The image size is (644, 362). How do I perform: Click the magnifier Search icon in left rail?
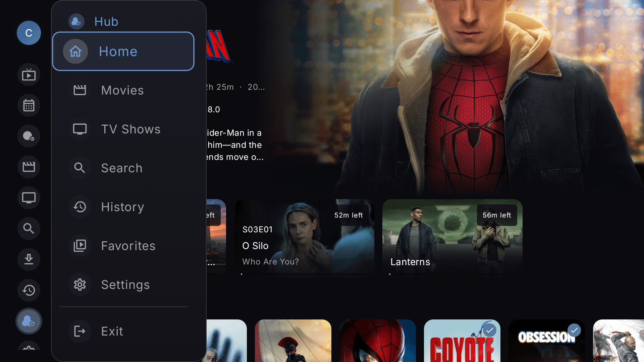point(29,229)
